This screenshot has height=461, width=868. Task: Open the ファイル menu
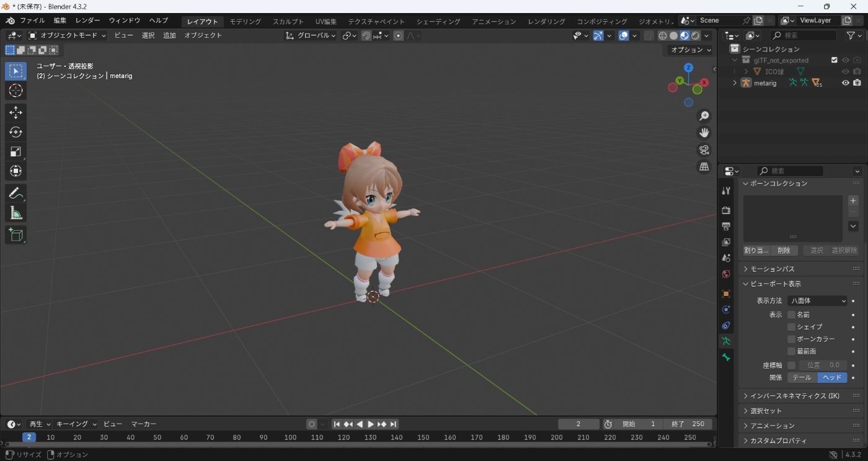[x=32, y=20]
